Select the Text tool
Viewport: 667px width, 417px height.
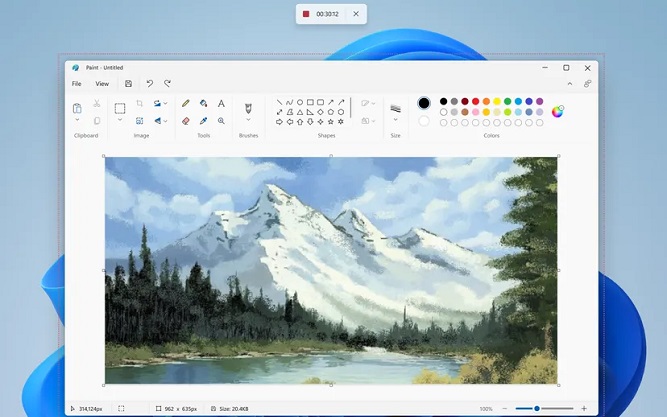tap(221, 103)
